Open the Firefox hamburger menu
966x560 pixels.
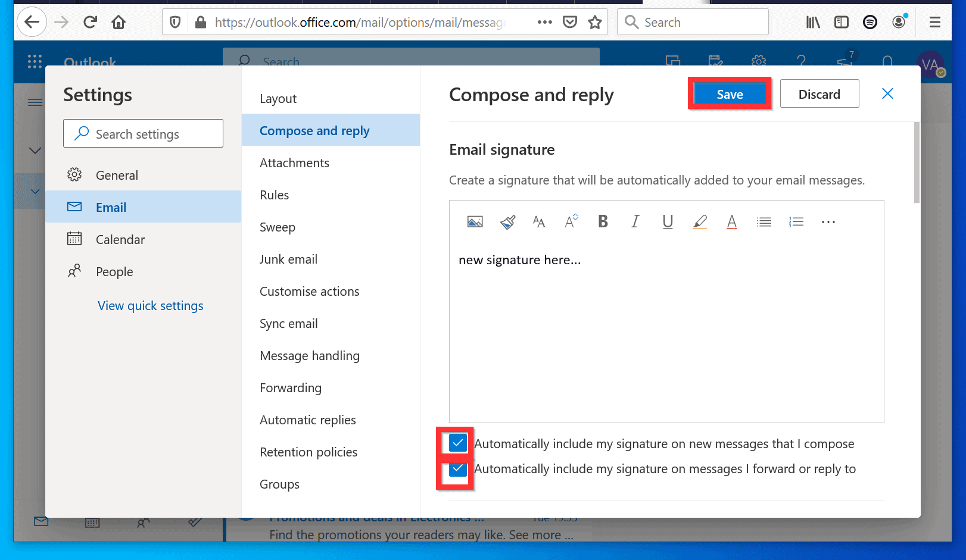click(x=934, y=21)
